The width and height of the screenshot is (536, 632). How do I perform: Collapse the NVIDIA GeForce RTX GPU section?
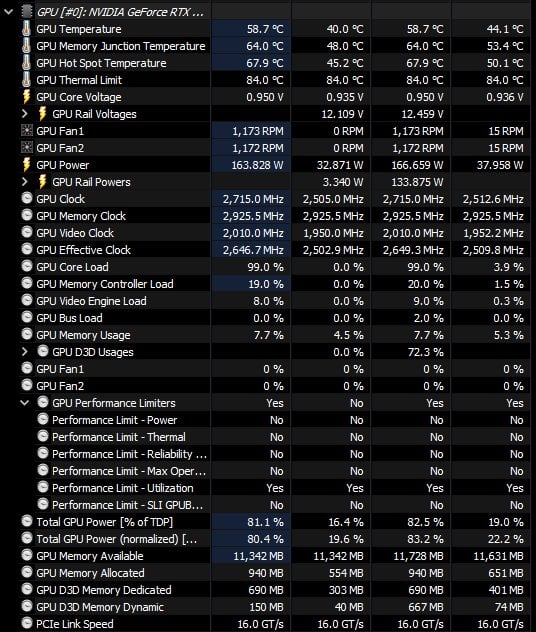tap(8, 12)
